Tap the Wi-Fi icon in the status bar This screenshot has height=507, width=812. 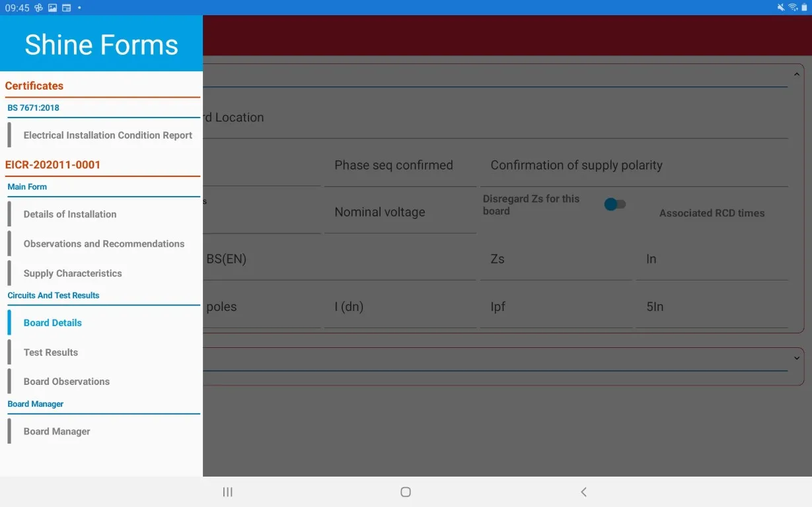[x=794, y=7]
